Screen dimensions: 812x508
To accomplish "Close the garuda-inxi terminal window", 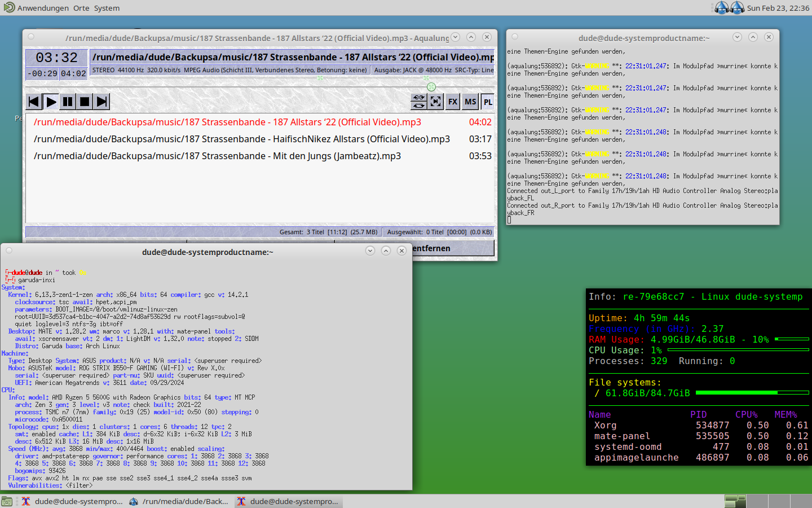I will coord(402,251).
